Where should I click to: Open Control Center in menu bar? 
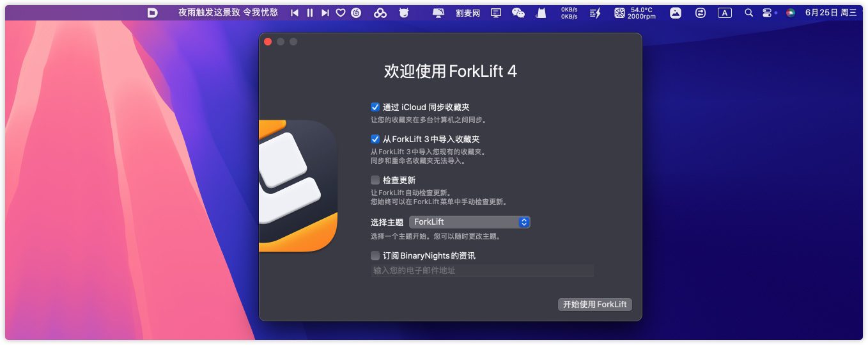click(768, 13)
